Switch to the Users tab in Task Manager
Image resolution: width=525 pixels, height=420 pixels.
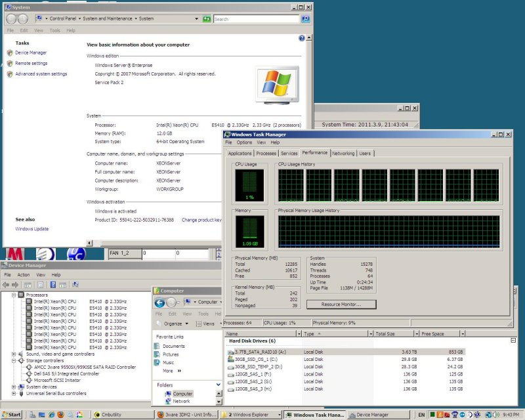[365, 154]
